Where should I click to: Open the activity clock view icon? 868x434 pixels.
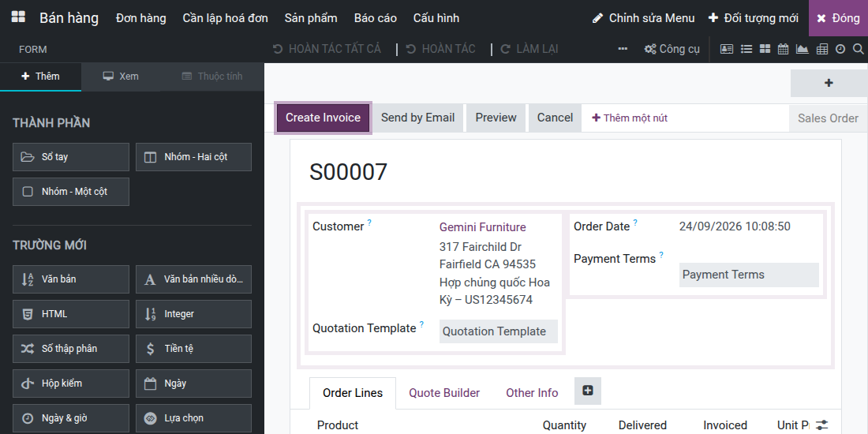pos(840,49)
